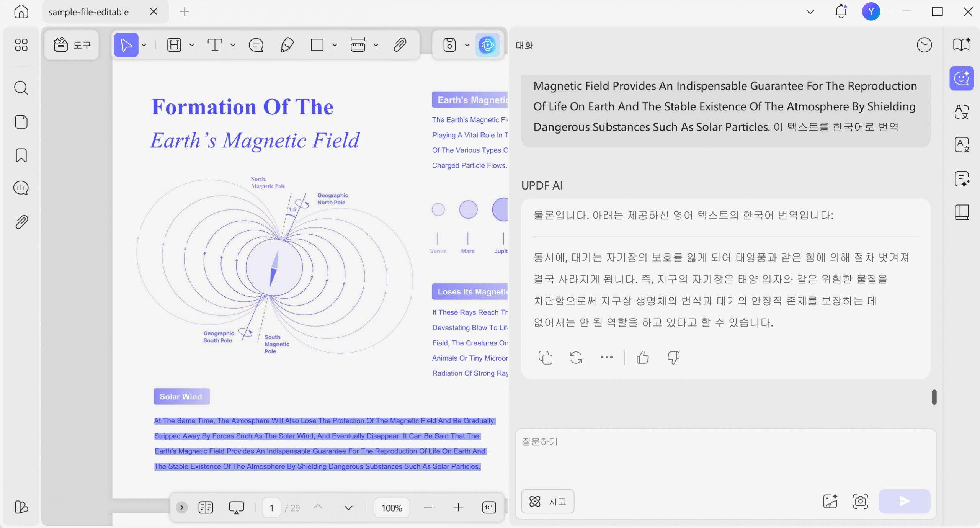This screenshot has height=528, width=980.
Task: Open more options for AI response
Action: point(606,357)
